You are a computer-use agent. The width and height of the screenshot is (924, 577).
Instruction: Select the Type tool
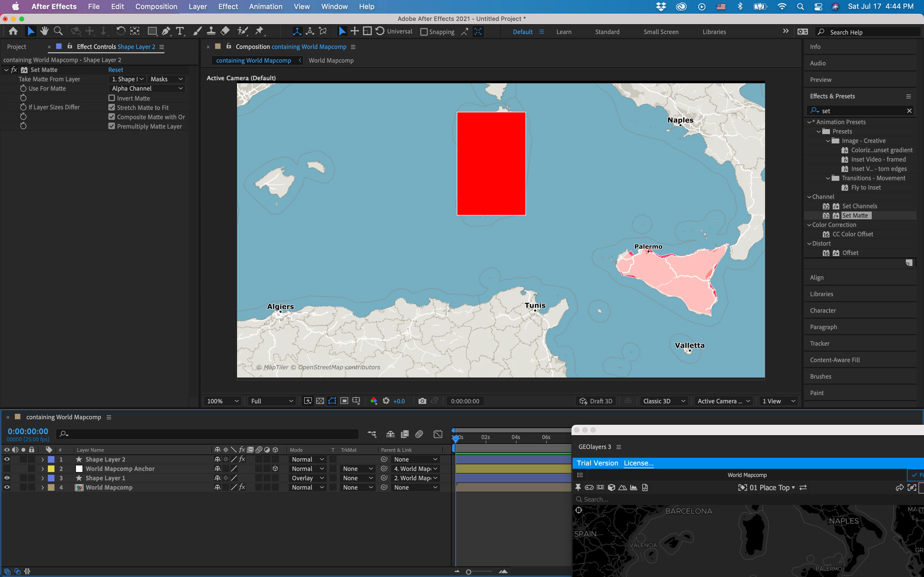pos(180,31)
